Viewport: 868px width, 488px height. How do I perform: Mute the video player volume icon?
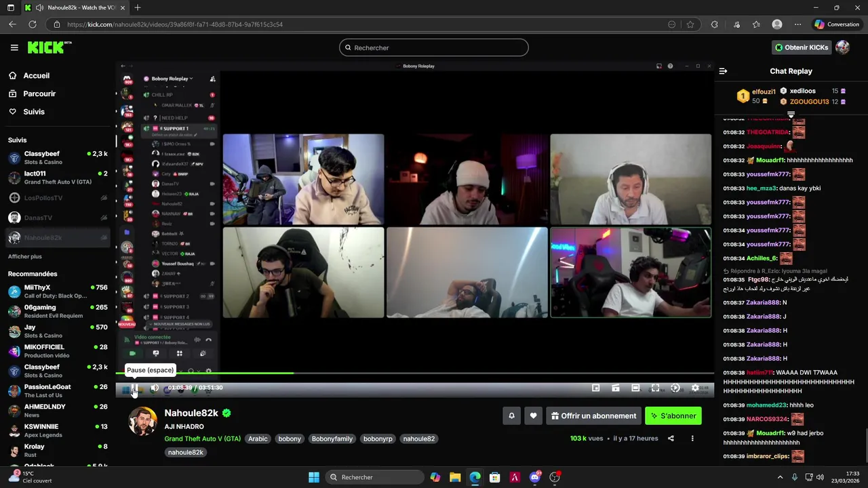pyautogui.click(x=154, y=388)
